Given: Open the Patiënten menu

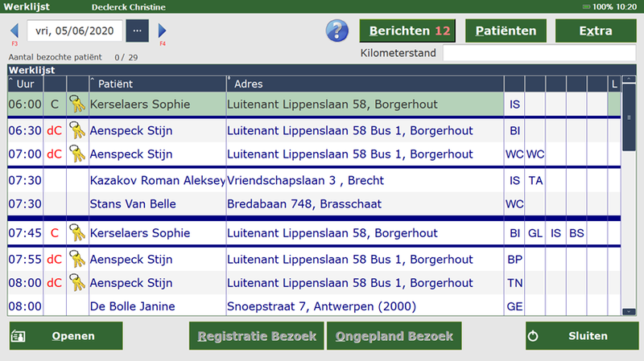Looking at the screenshot, I should (x=506, y=31).
